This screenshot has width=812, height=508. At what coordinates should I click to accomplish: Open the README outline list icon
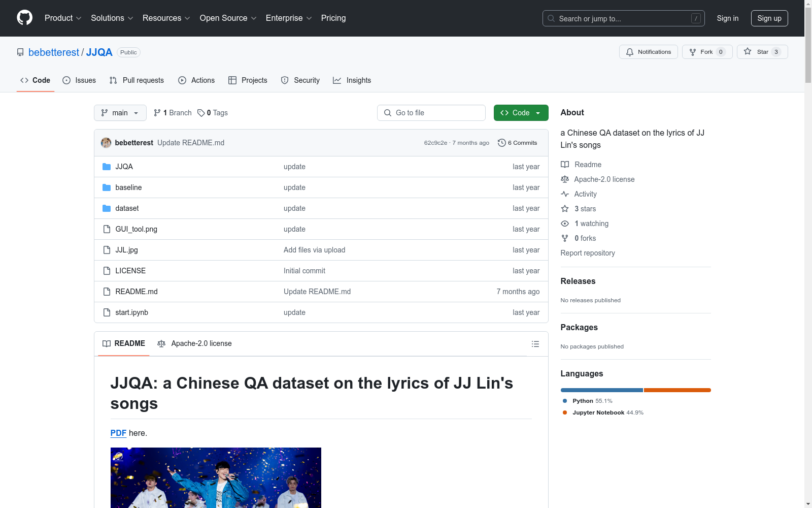(x=535, y=344)
